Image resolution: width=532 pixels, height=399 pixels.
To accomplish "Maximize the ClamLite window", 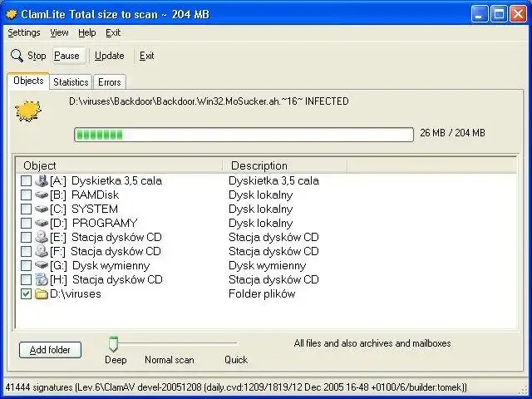I will 499,15.
